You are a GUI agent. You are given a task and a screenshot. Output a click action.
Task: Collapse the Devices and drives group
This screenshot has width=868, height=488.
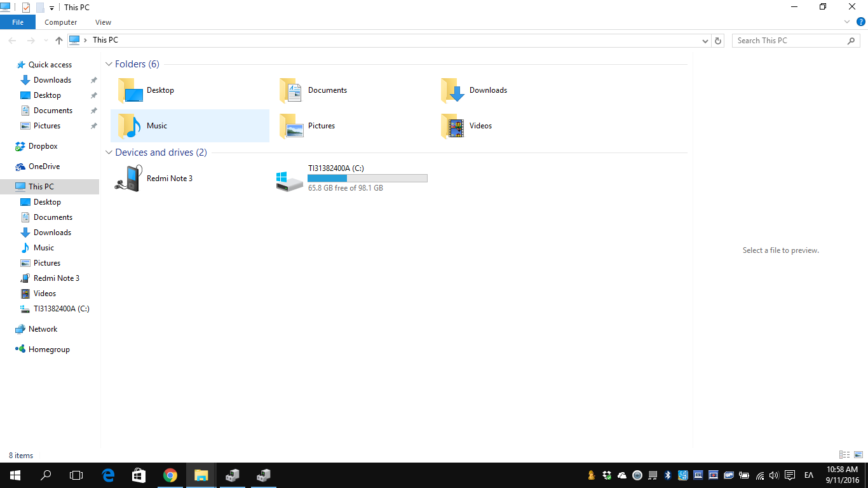[109, 152]
